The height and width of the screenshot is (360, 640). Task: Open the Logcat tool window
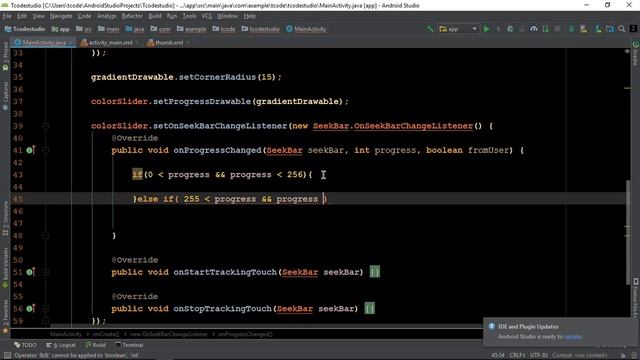[x=61, y=345]
